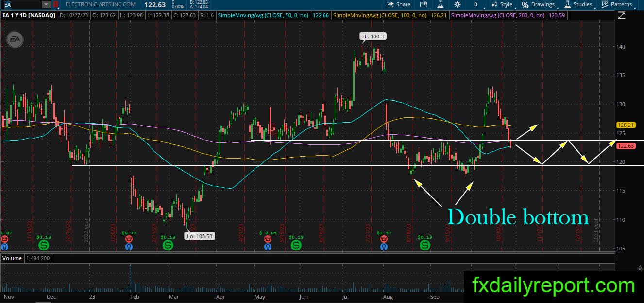Click the green $0.19 dividend marker in March

[168, 244]
